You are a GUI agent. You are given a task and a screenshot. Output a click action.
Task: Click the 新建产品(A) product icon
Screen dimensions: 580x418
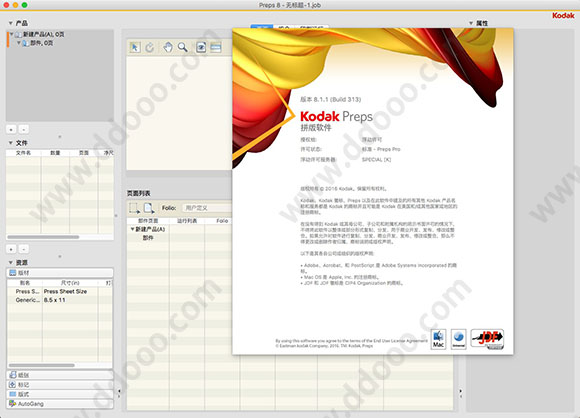(18, 34)
